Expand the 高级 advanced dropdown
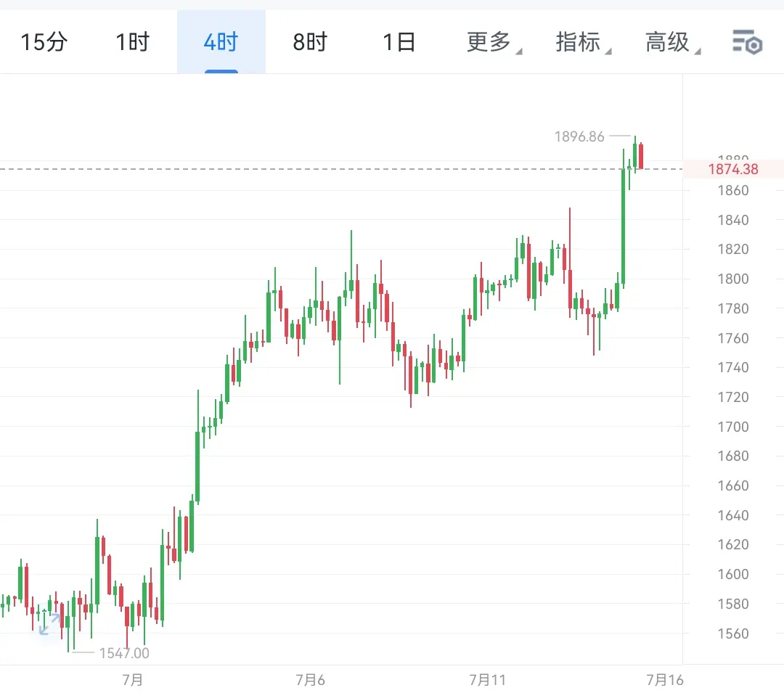 pyautogui.click(x=671, y=42)
